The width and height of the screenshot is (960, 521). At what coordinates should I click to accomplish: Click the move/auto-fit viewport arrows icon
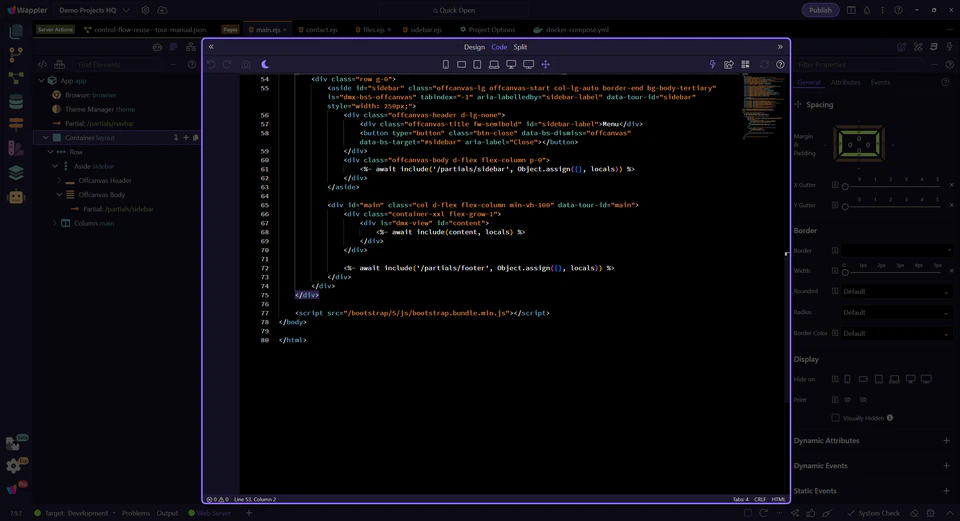tap(546, 64)
